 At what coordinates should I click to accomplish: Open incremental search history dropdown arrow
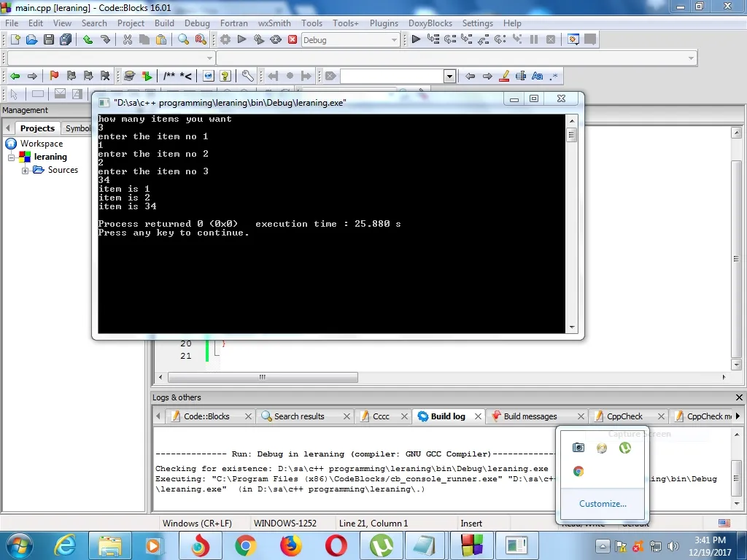click(x=449, y=76)
